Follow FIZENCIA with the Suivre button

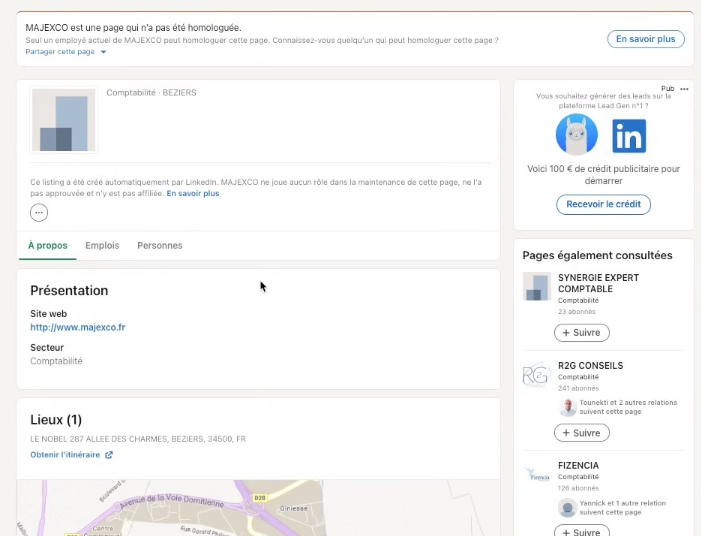point(582,531)
